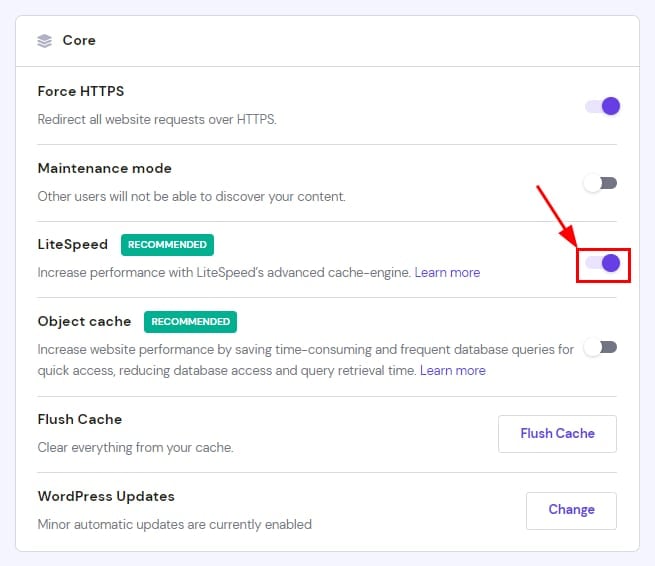Viewport: 655px width, 566px height.
Task: Click the Force HTTPS setting title
Action: [81, 91]
